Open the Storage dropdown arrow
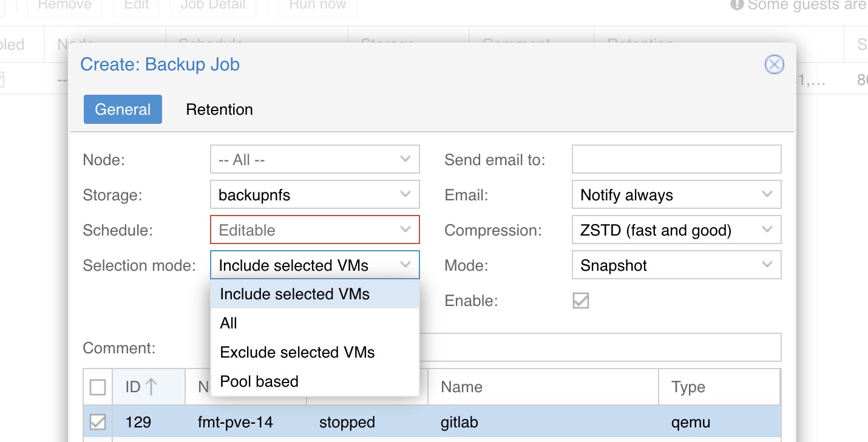The height and width of the screenshot is (442, 868). tap(405, 195)
